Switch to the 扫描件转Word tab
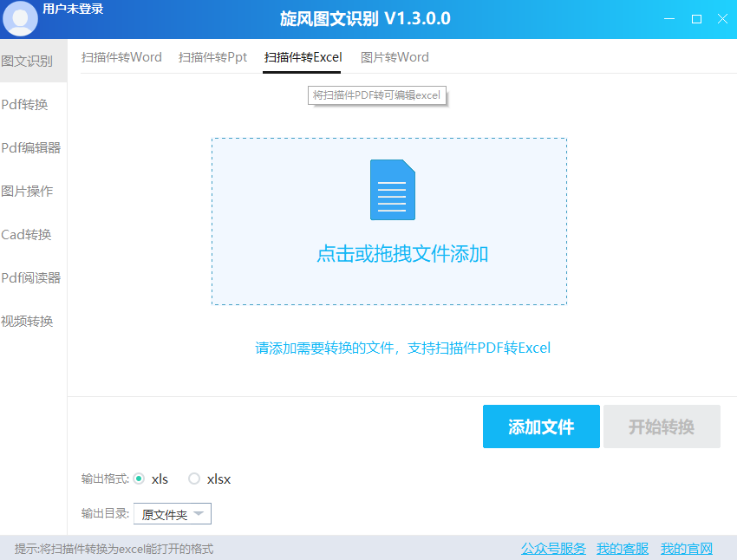The width and height of the screenshot is (737, 560). pos(121,57)
